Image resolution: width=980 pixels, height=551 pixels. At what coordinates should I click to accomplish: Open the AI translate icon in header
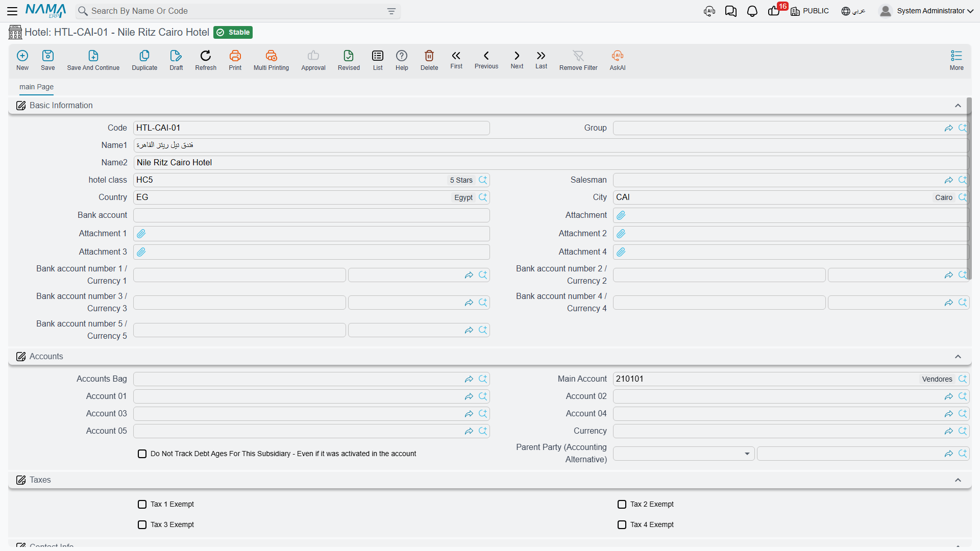click(709, 11)
